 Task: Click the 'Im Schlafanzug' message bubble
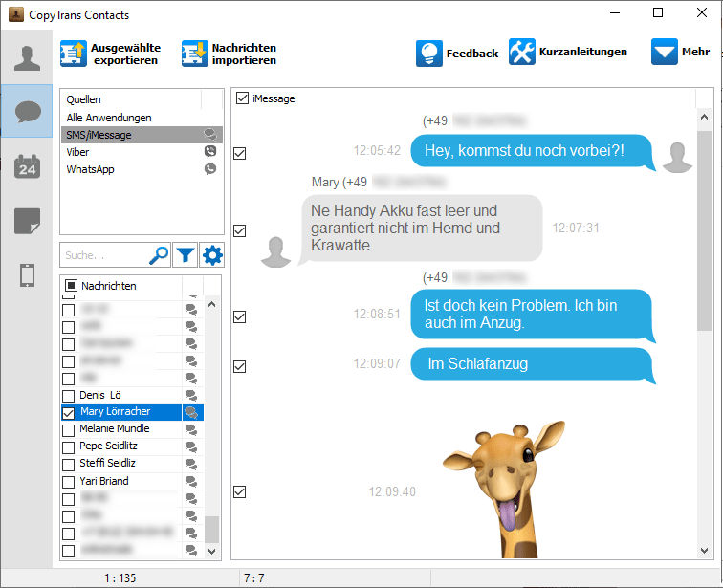532,364
